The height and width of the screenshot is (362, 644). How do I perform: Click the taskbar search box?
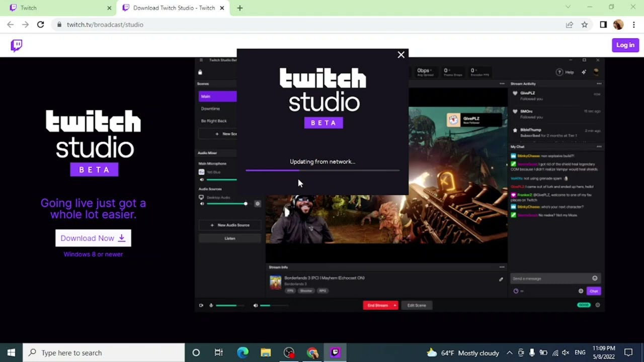[x=104, y=353]
